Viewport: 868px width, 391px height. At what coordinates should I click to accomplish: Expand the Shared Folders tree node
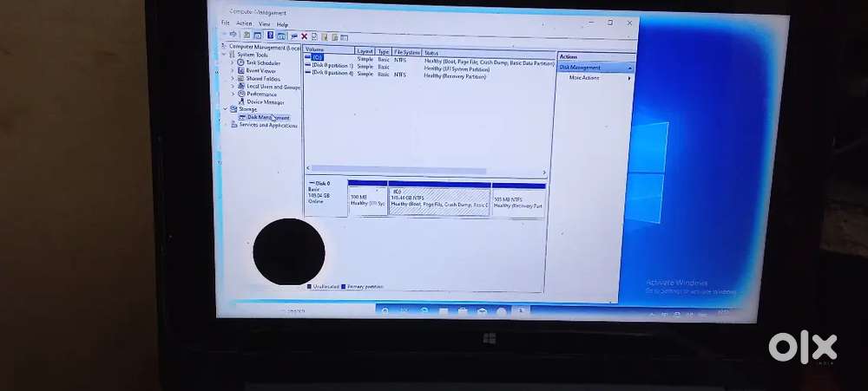coord(233,78)
